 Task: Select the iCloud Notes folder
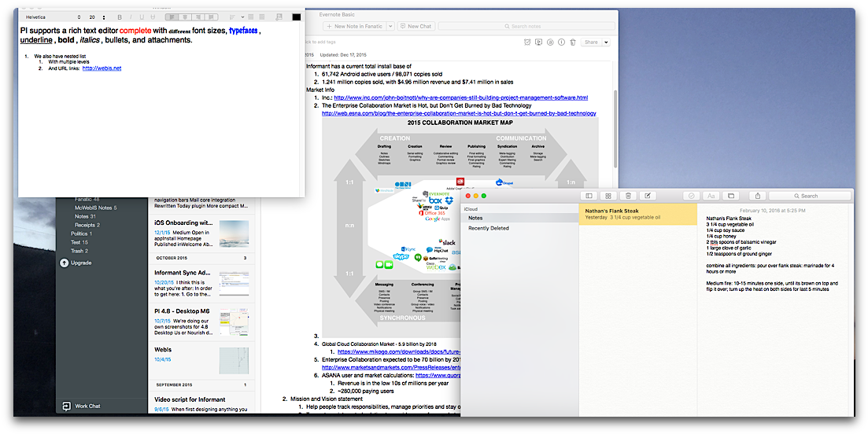coord(520,218)
